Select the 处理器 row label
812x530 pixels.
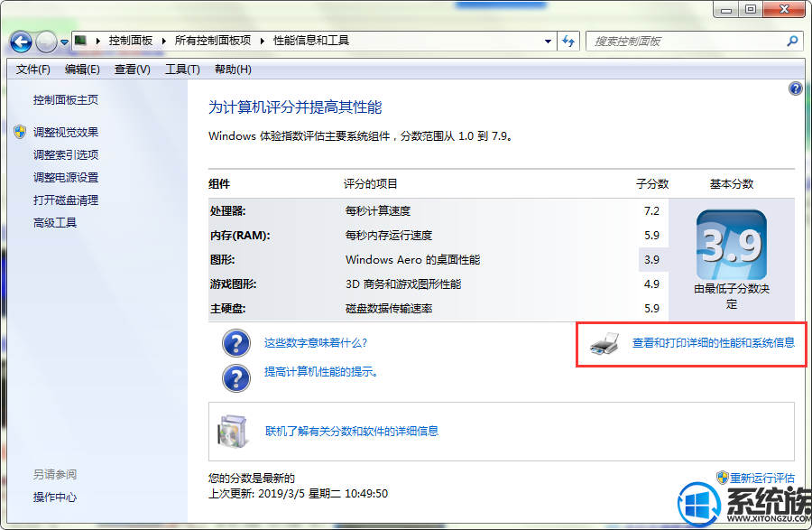[228, 211]
